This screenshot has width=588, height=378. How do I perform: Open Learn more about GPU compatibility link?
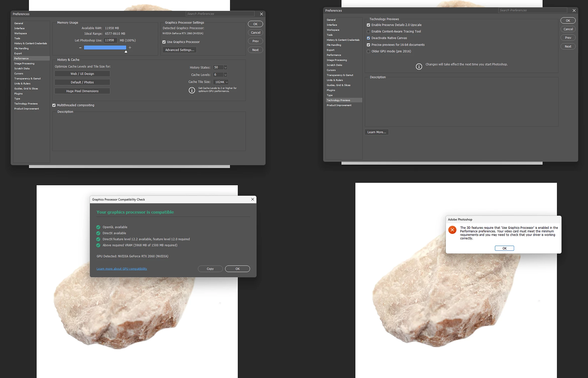pos(122,269)
